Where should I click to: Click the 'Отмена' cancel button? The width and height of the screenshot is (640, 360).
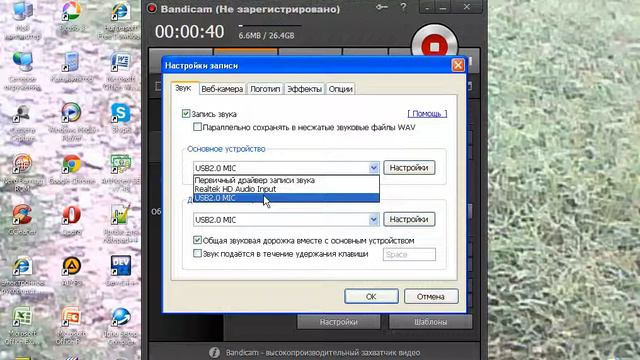431,296
